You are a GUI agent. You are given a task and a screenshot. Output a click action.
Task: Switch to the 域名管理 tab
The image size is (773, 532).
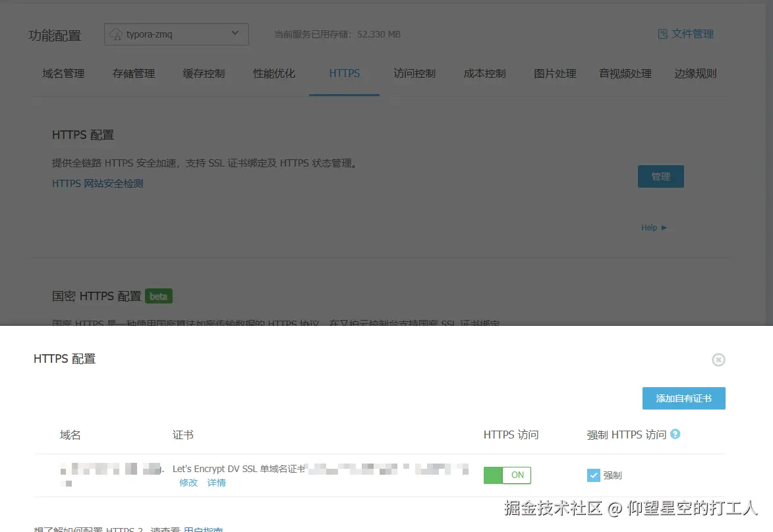click(x=63, y=73)
